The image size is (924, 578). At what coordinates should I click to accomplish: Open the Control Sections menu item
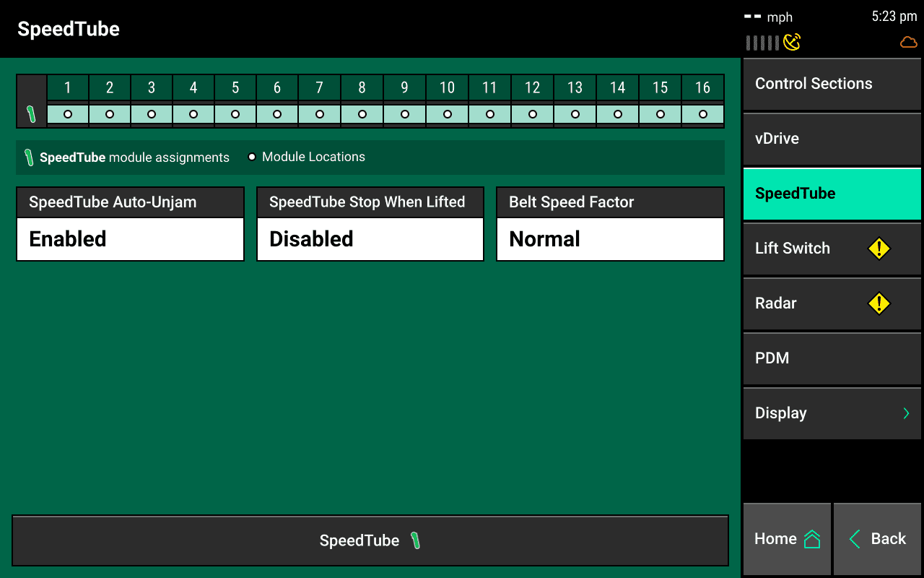pyautogui.click(x=832, y=84)
